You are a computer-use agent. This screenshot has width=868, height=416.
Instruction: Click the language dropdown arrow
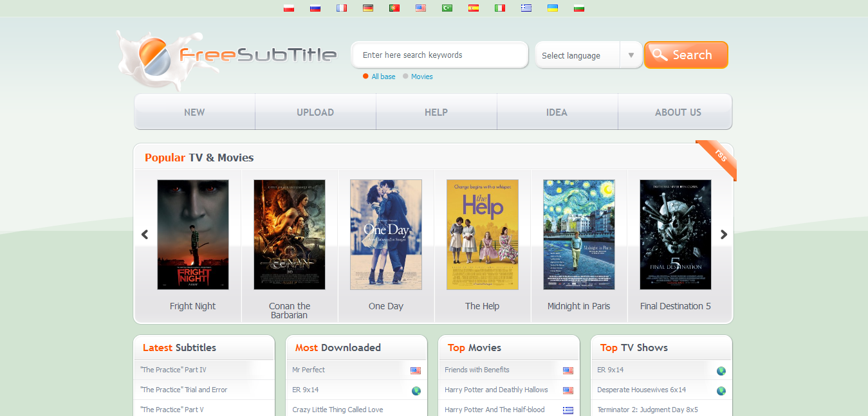click(x=631, y=55)
